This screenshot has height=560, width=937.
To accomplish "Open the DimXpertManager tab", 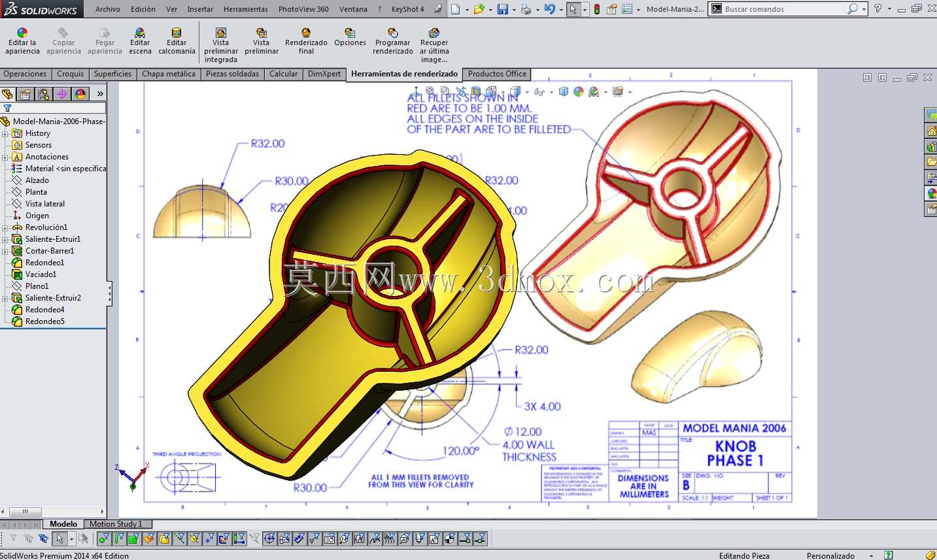I will click(62, 94).
